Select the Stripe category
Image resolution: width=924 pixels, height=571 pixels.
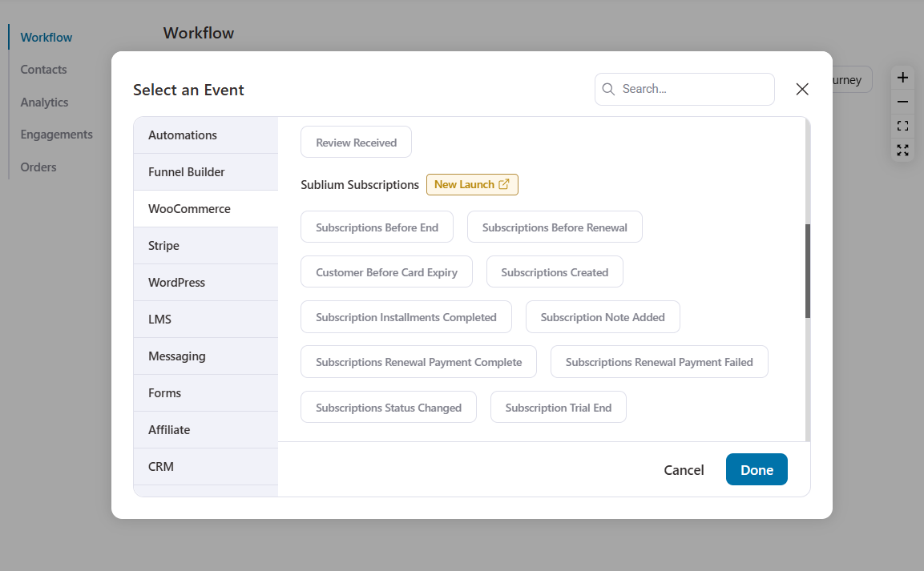206,246
